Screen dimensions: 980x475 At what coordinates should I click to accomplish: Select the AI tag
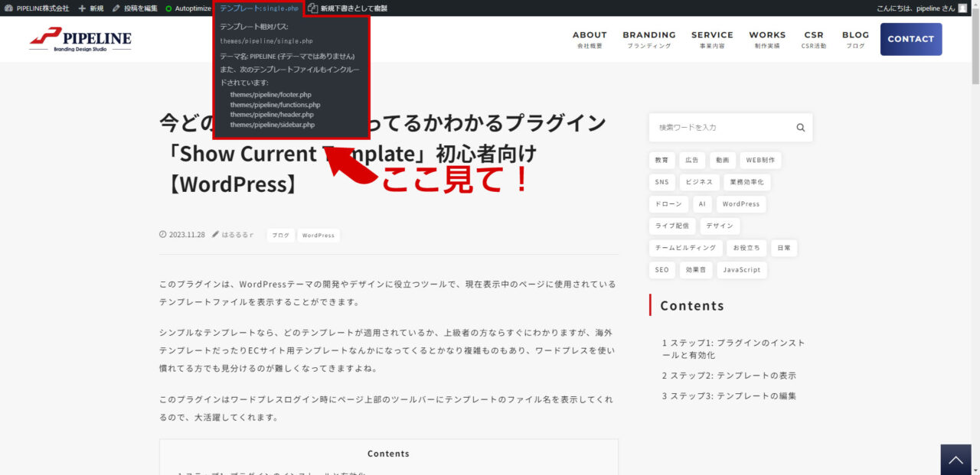coord(701,204)
